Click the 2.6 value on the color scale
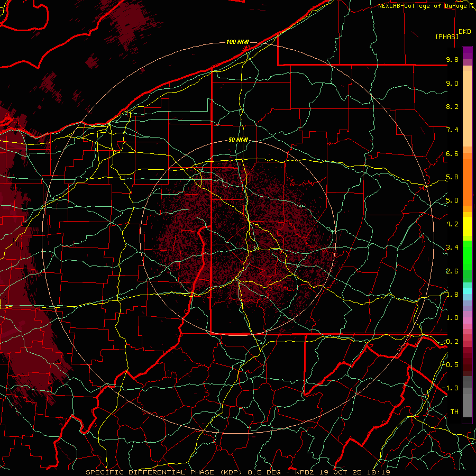This screenshot has height=476, width=476. [452, 271]
